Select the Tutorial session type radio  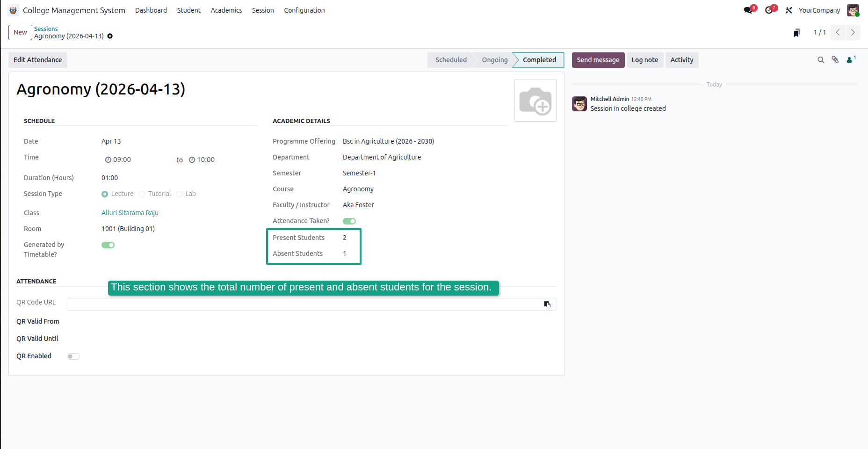coord(142,194)
